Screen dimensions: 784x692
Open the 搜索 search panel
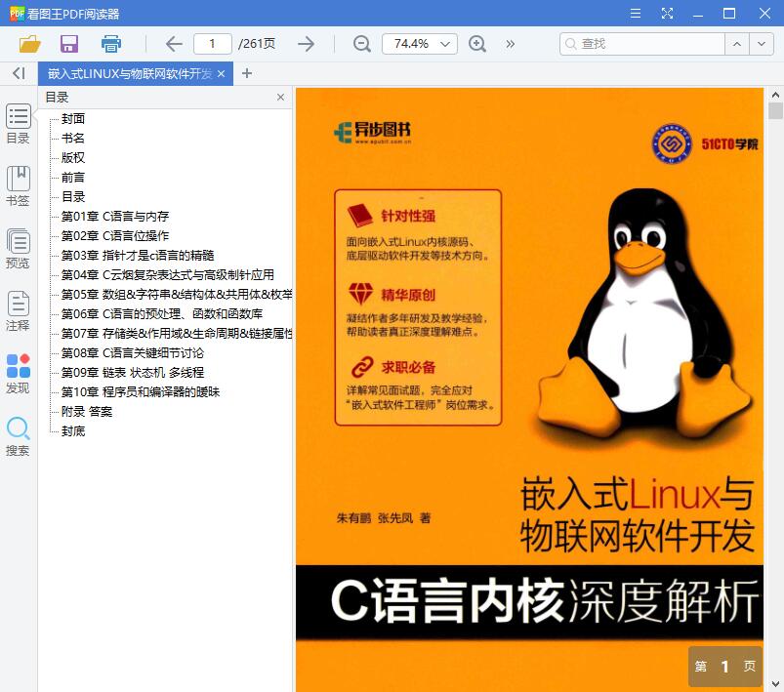18,436
